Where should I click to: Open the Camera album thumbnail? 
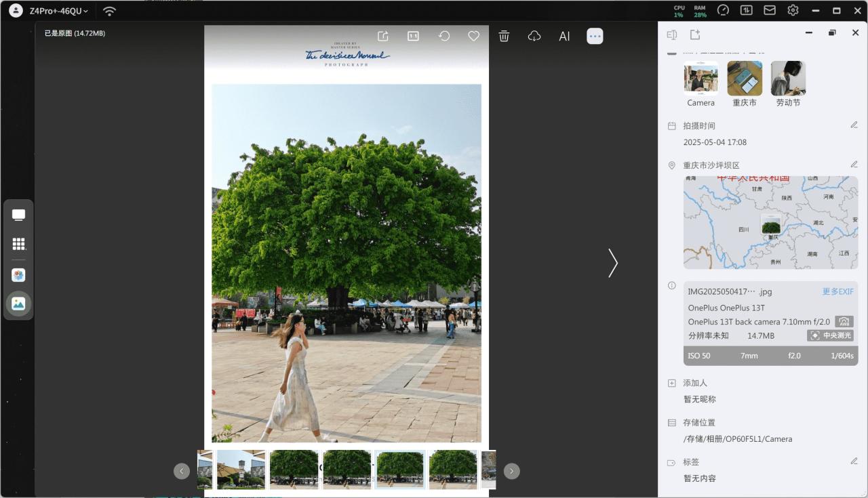tap(701, 79)
